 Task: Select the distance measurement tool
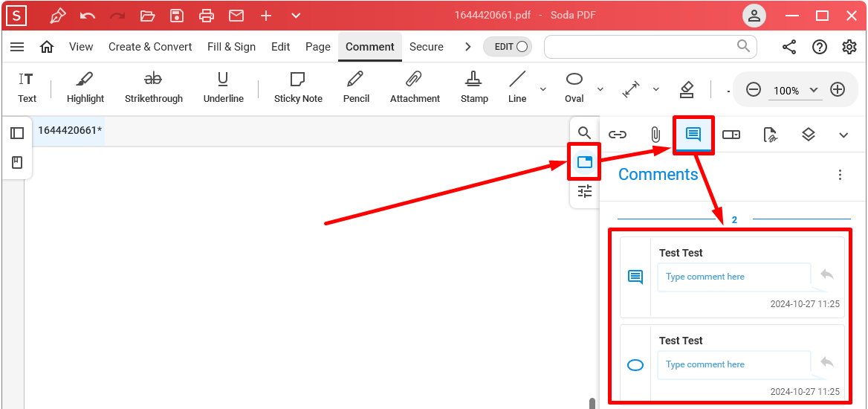pyautogui.click(x=631, y=89)
